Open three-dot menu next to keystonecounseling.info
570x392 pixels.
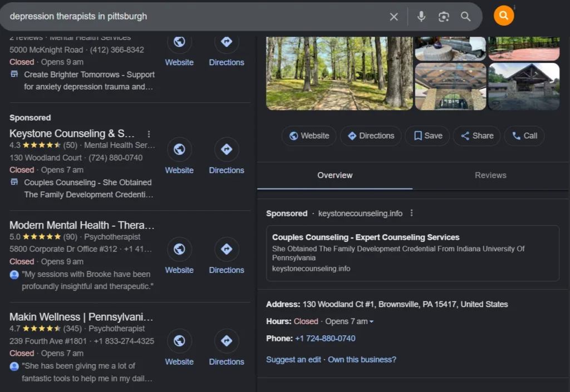pyautogui.click(x=411, y=213)
